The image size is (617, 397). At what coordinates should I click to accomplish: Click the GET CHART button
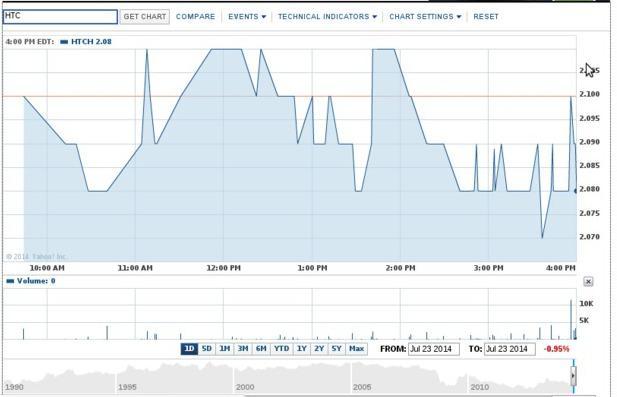145,17
